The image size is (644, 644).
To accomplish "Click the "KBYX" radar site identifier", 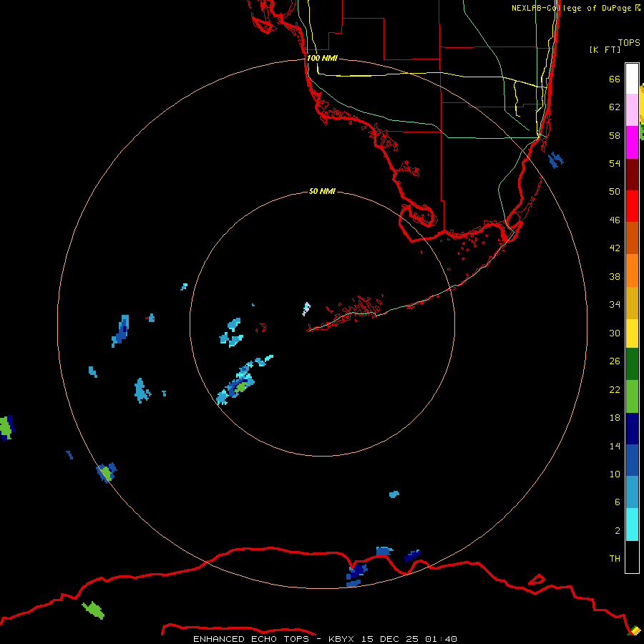I will click(341, 639).
